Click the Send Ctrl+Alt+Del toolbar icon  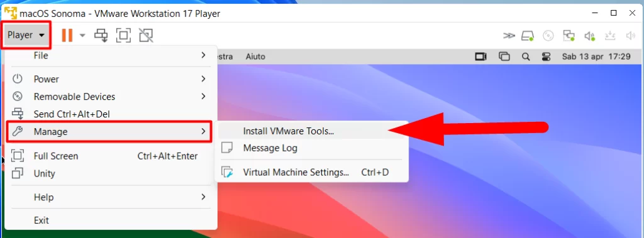click(x=101, y=35)
